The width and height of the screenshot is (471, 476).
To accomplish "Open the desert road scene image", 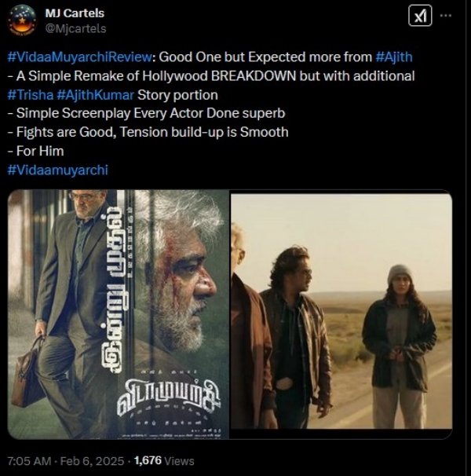I will click(x=341, y=312).
